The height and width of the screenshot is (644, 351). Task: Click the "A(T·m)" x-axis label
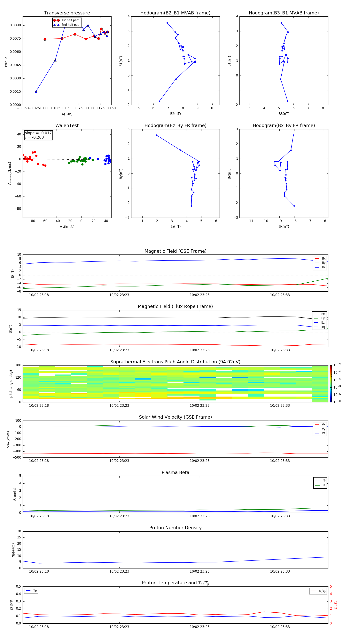coord(67,114)
